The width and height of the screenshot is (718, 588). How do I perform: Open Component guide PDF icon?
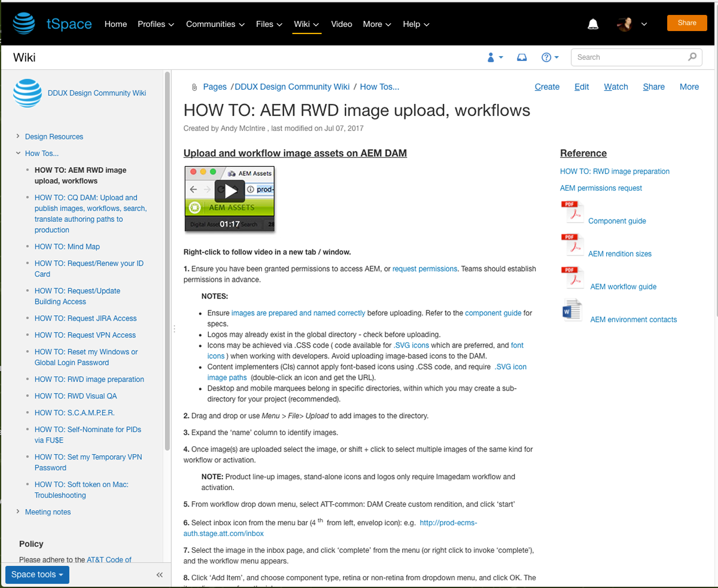tap(572, 213)
